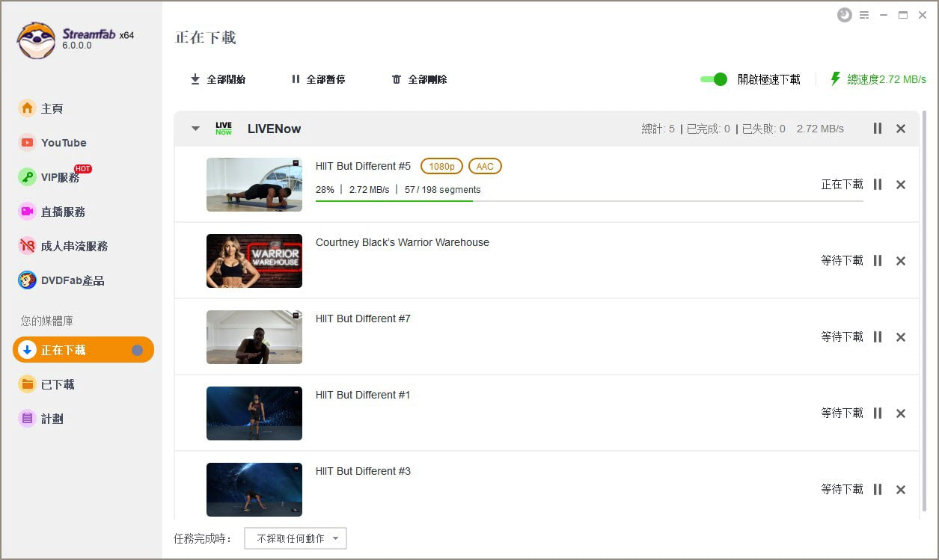Pause the LIVENow group downloads
Image resolution: width=939 pixels, height=560 pixels.
[x=878, y=129]
